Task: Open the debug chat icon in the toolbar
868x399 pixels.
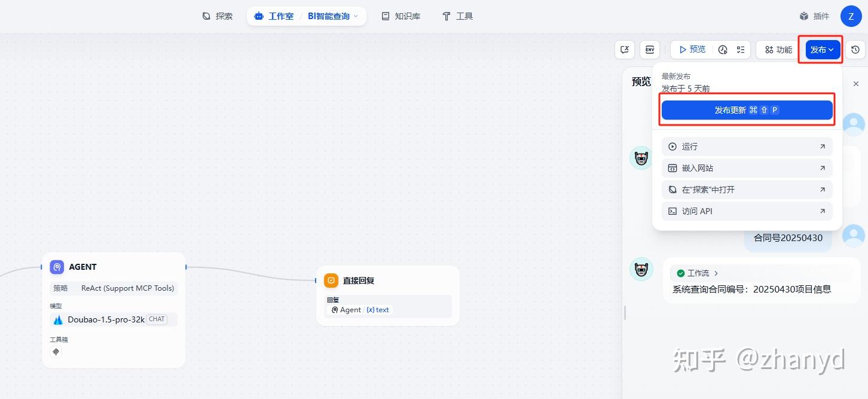Action: click(x=624, y=50)
